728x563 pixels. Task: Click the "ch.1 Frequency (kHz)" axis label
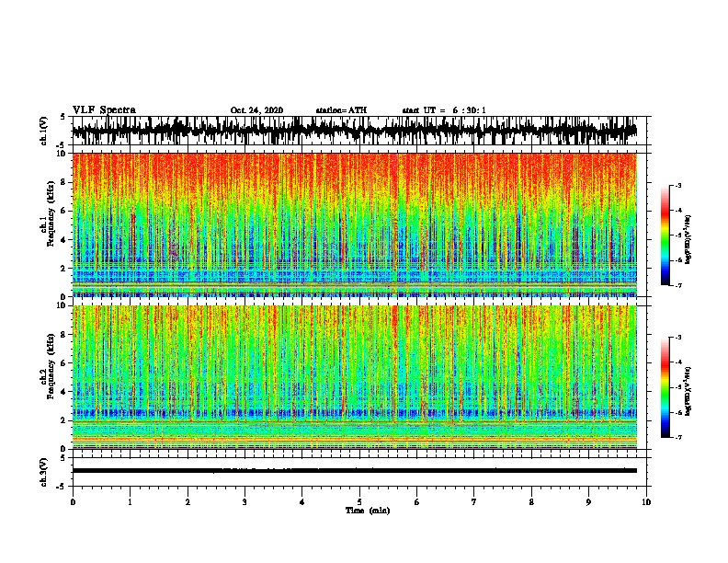coord(49,214)
